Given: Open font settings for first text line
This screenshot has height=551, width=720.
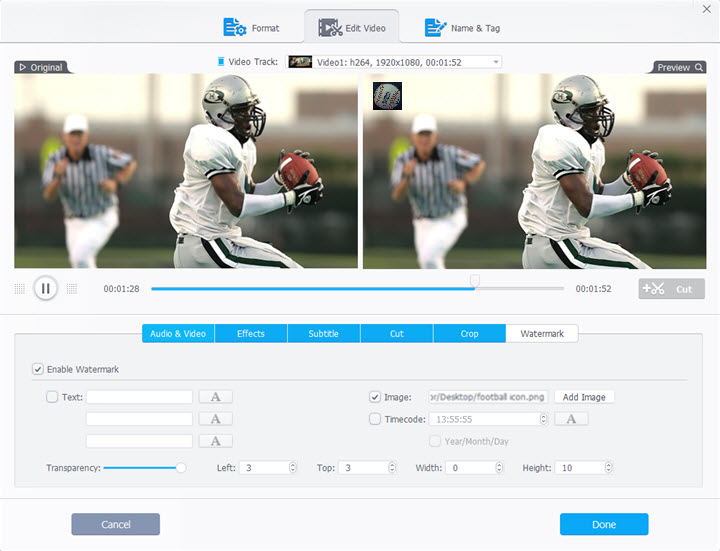Looking at the screenshot, I should (215, 397).
